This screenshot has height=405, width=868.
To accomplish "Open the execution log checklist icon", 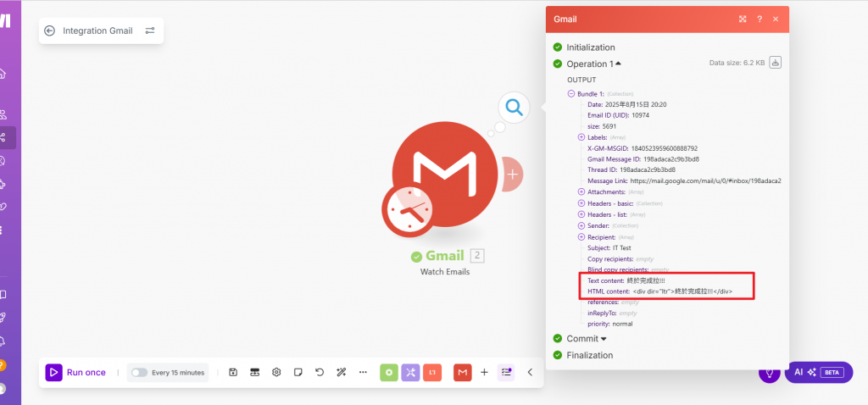I will click(x=506, y=372).
